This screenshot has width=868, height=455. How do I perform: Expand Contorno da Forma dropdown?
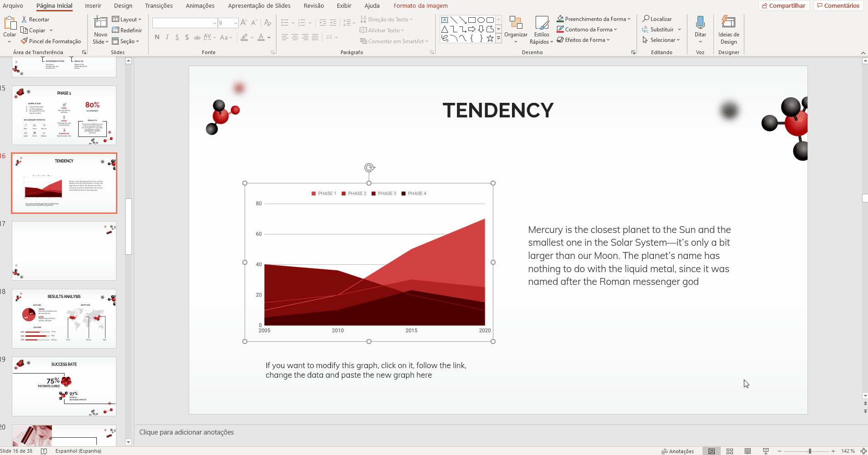pos(615,30)
